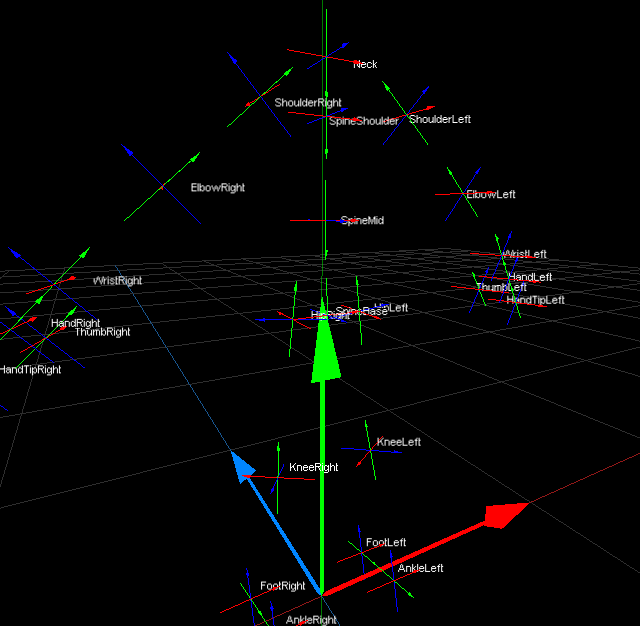Click the ElbowRight joint label

[x=218, y=188]
